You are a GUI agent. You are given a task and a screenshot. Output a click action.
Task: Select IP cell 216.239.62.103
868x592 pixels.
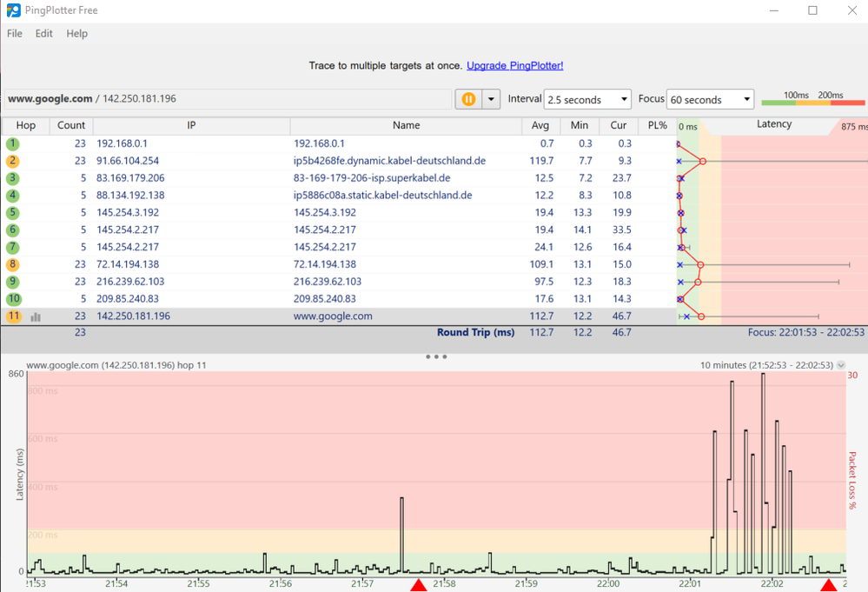(130, 282)
